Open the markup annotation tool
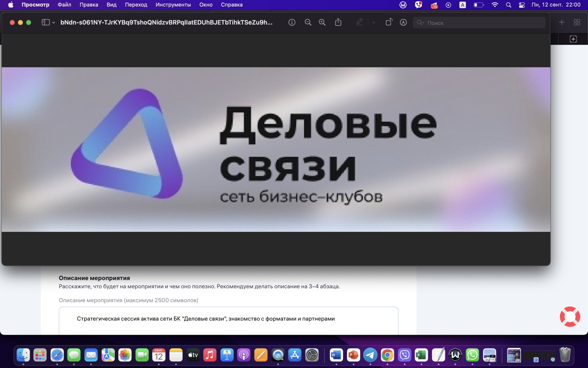This screenshot has height=368, width=588. click(359, 22)
